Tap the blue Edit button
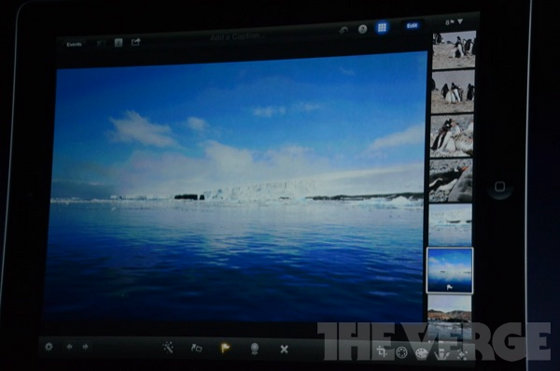 pyautogui.click(x=412, y=26)
